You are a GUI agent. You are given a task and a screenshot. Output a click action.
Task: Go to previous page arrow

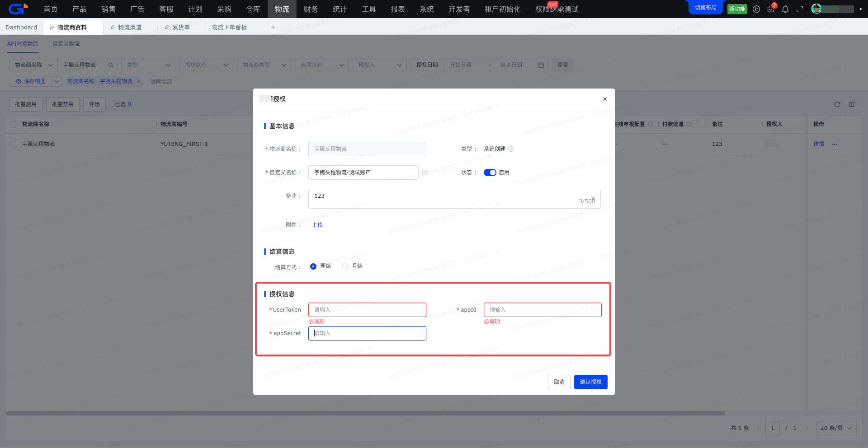pyautogui.click(x=758, y=428)
